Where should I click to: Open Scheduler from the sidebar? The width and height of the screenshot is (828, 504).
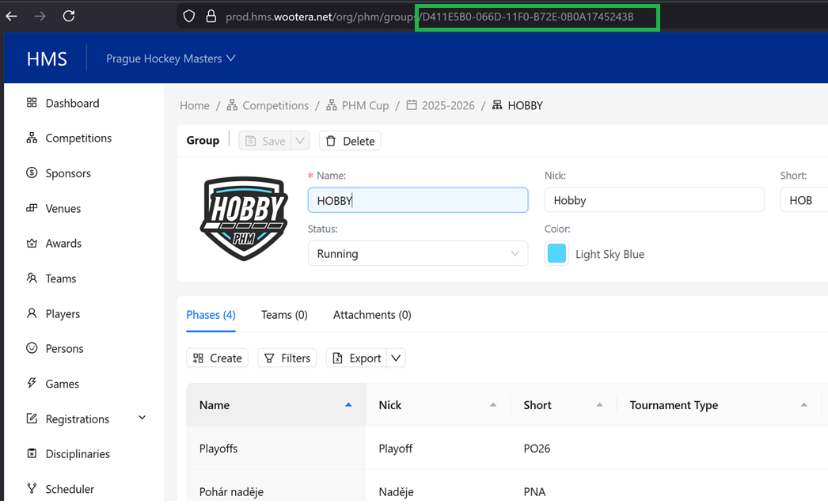pos(70,489)
